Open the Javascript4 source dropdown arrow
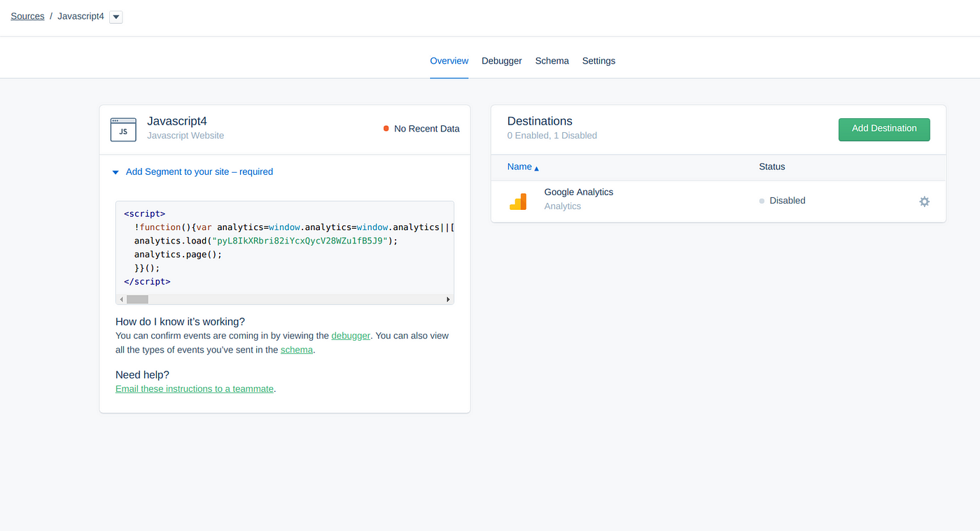Image resolution: width=980 pixels, height=531 pixels. pos(116,17)
